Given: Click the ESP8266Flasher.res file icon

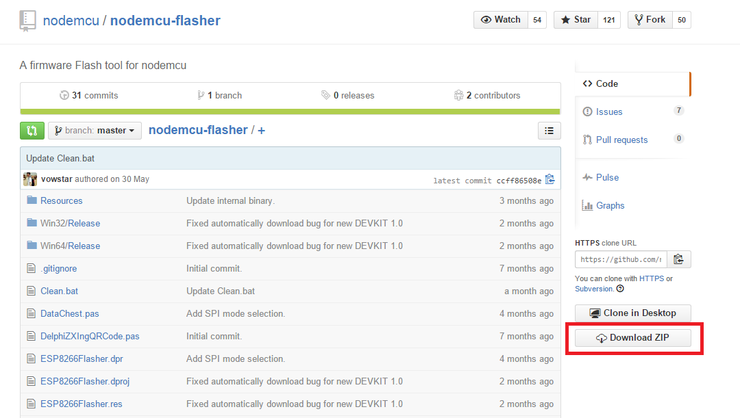Looking at the screenshot, I should pyautogui.click(x=31, y=404).
